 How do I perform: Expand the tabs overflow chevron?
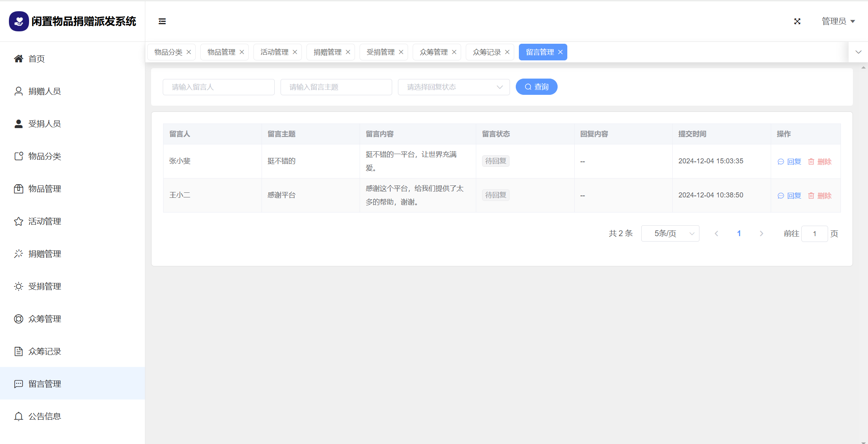858,52
